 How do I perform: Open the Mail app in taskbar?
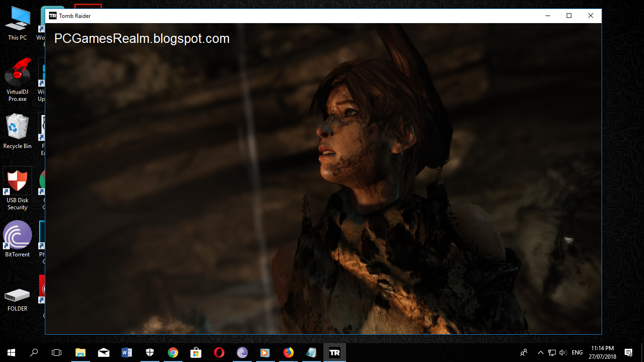(x=104, y=352)
